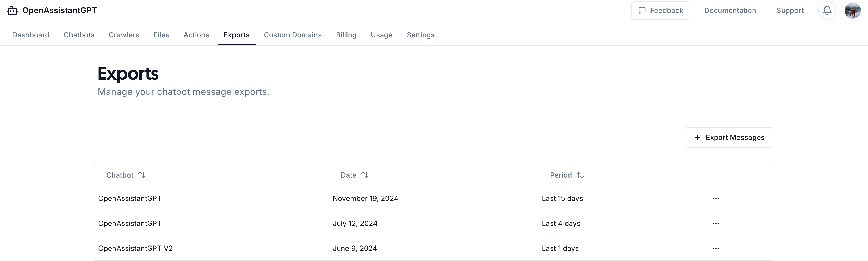The width and height of the screenshot is (868, 261).
Task: Switch to the Chatbots tab
Action: [x=79, y=35]
